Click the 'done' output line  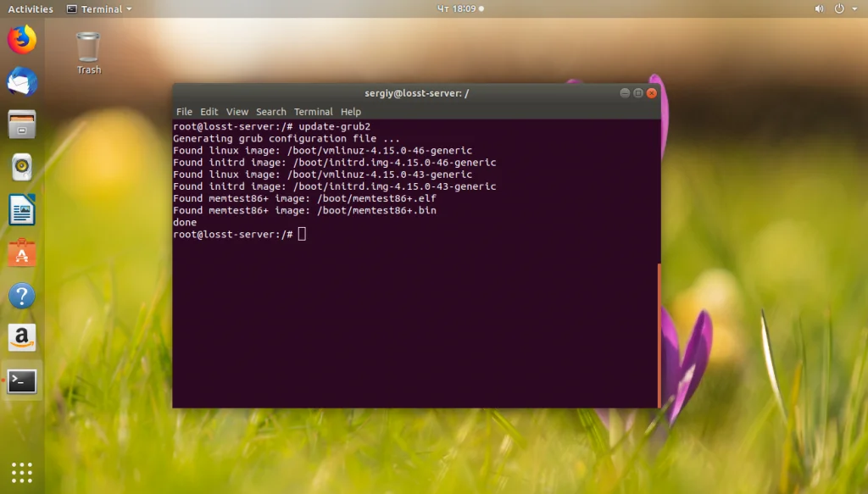coord(185,222)
